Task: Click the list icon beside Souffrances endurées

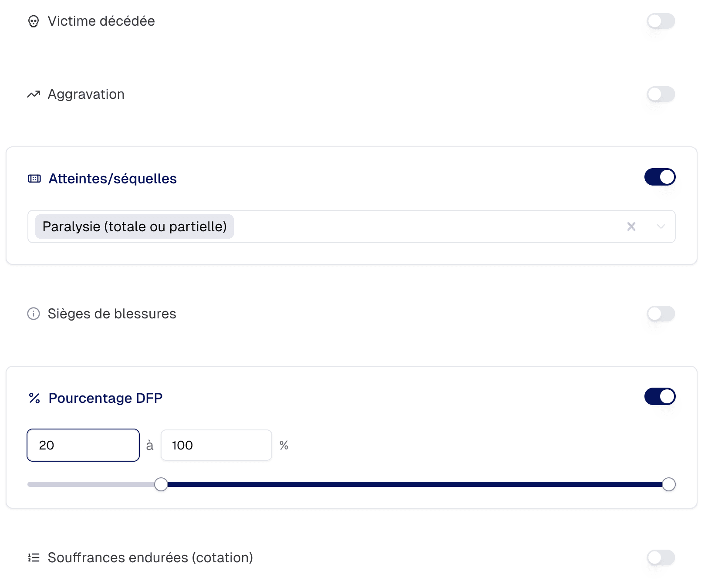Action: tap(34, 558)
